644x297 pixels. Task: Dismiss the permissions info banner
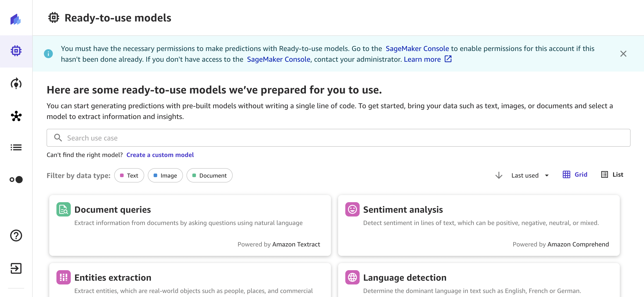click(623, 54)
